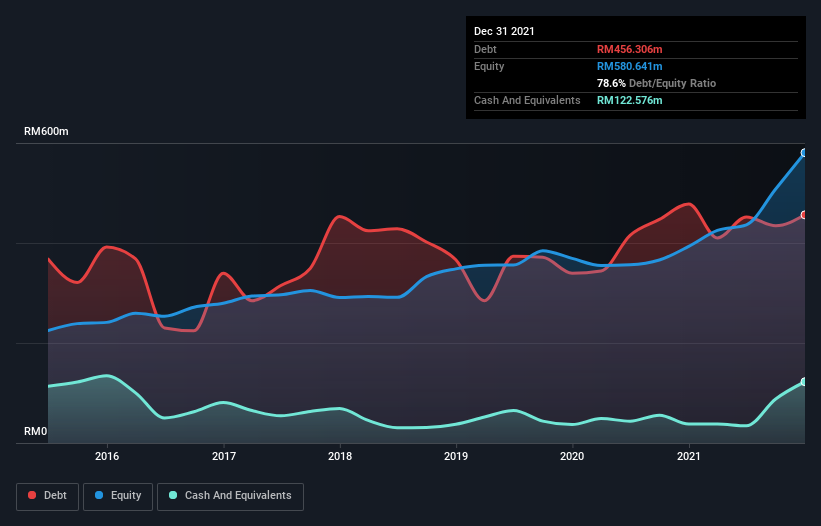The width and height of the screenshot is (821, 526).
Task: Click the 2019 x-axis label
Action: pyautogui.click(x=456, y=456)
